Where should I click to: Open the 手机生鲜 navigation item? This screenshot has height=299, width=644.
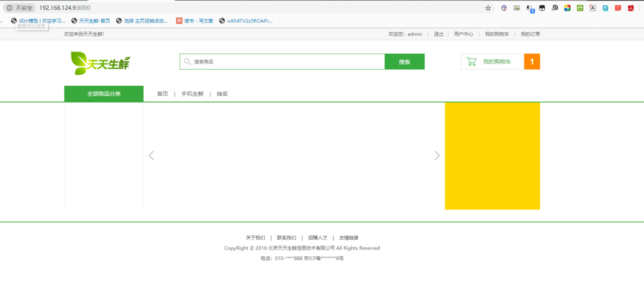pyautogui.click(x=192, y=94)
